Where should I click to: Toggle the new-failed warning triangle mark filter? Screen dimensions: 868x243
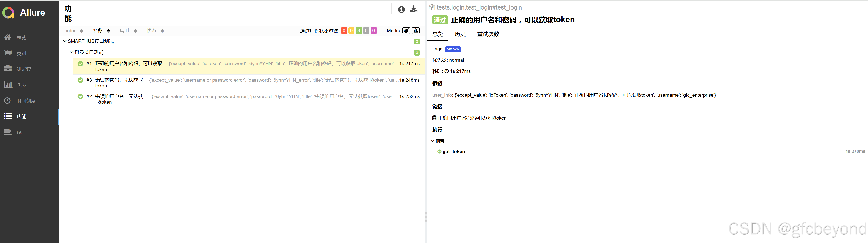416,31
